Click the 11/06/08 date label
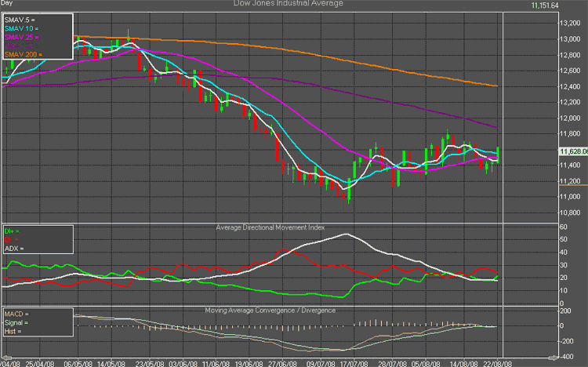The image size is (588, 367). pyautogui.click(x=216, y=364)
